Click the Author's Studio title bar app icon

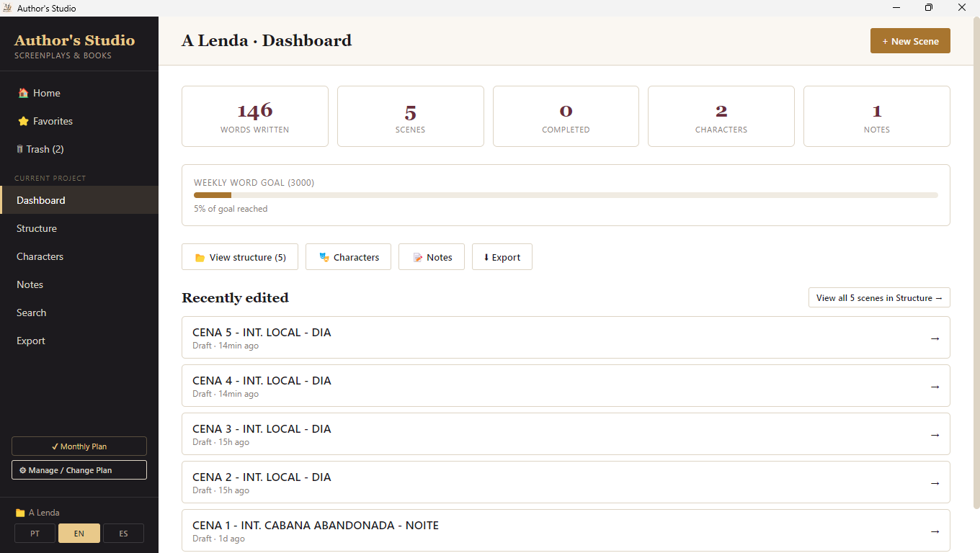pyautogui.click(x=8, y=8)
